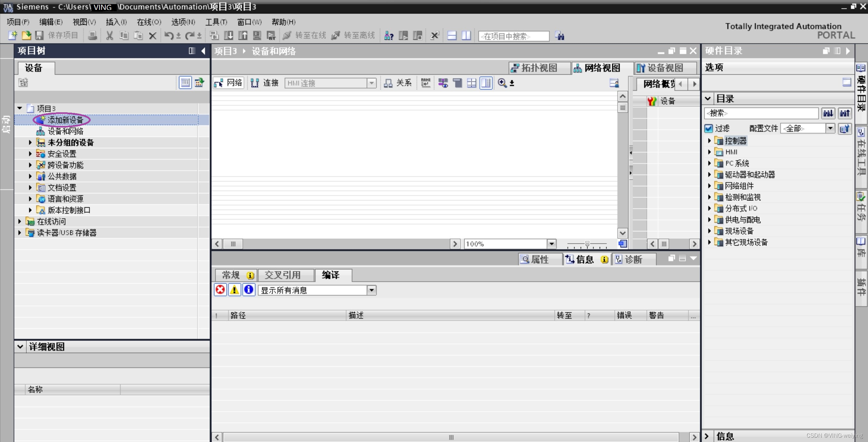
Task: Open the Online menu
Action: [x=149, y=22]
